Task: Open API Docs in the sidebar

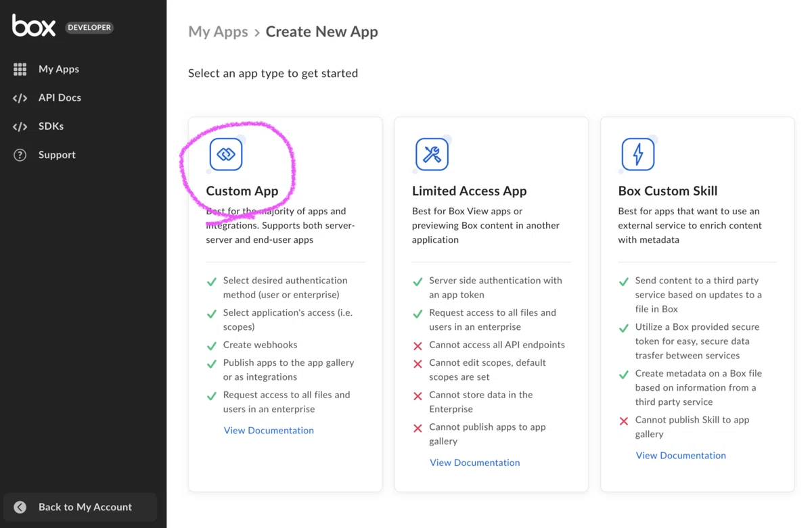Action: tap(60, 97)
